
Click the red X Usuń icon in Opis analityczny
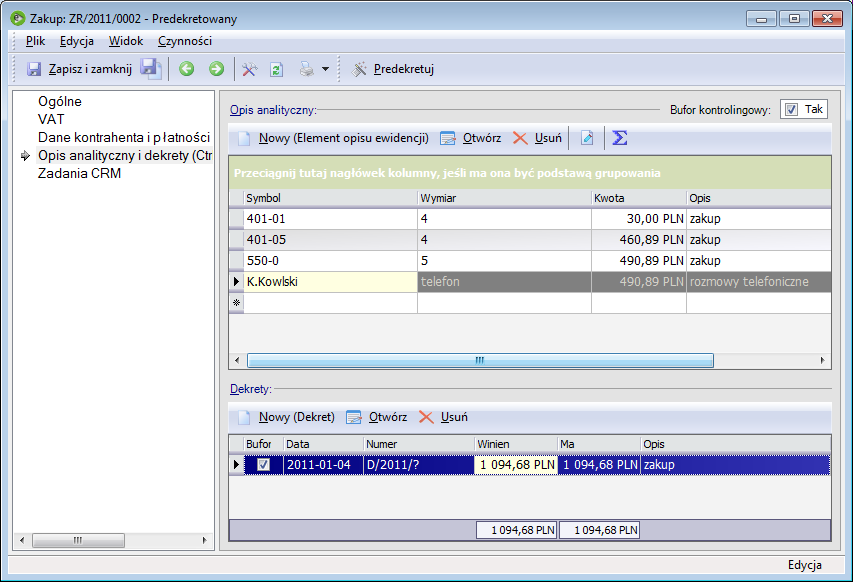[520, 138]
